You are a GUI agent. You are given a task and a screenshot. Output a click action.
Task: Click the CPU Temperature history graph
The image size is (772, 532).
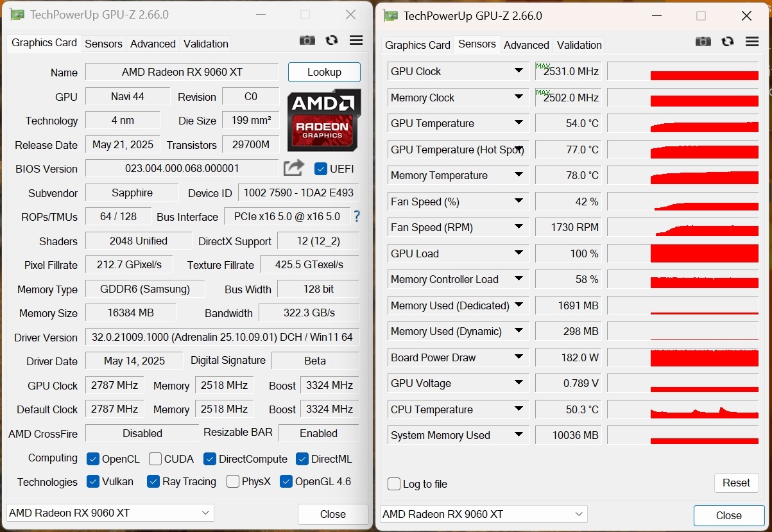tap(683, 409)
